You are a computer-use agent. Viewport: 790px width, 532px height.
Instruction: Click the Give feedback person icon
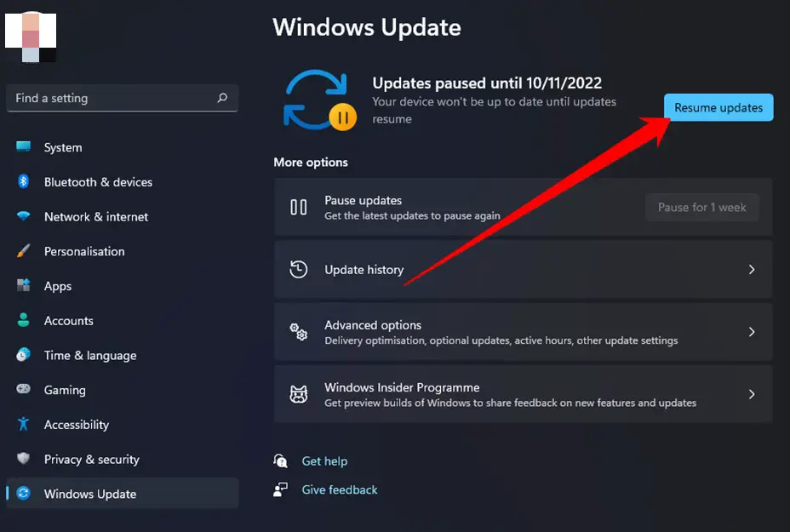click(281, 489)
